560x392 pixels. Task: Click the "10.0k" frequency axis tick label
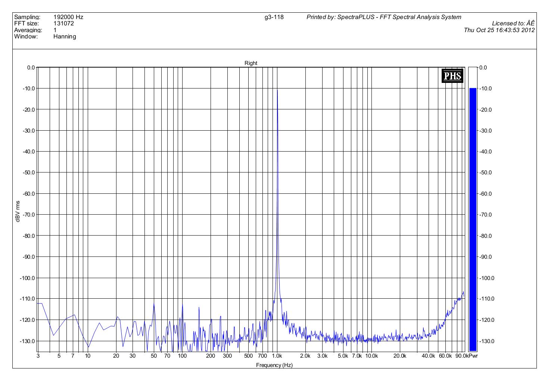click(x=371, y=356)
